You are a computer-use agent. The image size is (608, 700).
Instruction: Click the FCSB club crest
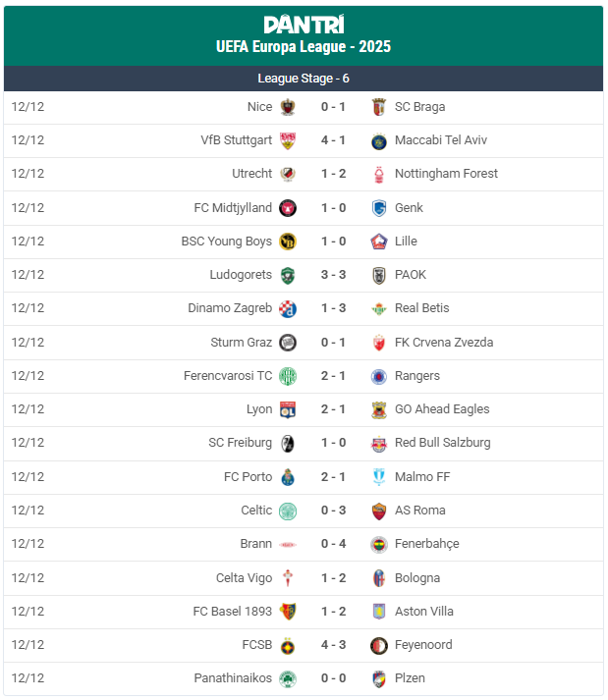[x=288, y=645]
